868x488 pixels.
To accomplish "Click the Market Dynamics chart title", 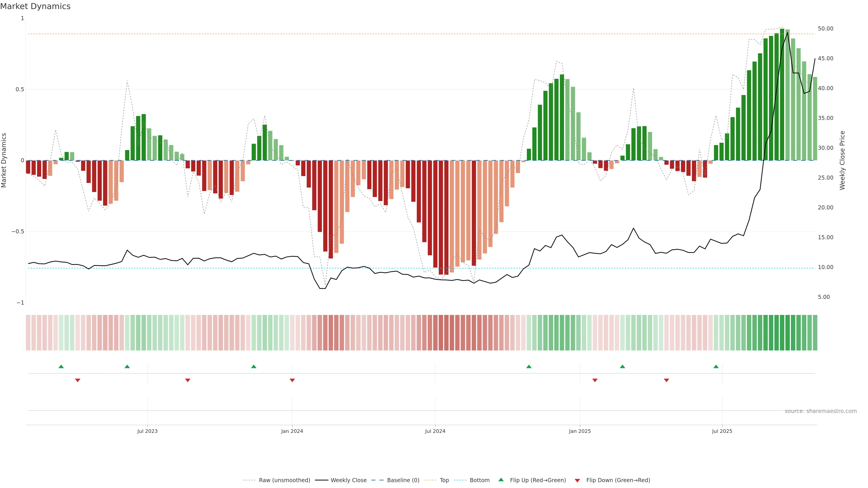I will tap(35, 6).
